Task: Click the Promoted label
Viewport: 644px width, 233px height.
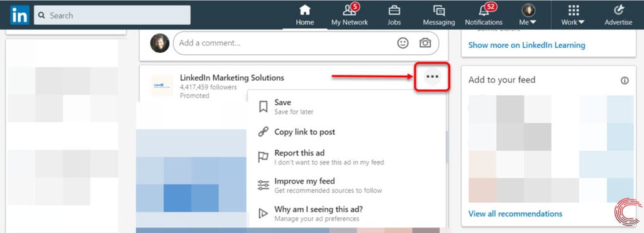Action: click(x=194, y=96)
